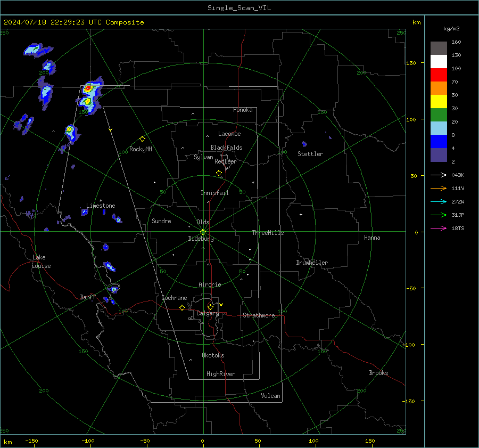Screen dimensions: 479x448
Task: Click the Brooks town label
Action: (x=378, y=373)
